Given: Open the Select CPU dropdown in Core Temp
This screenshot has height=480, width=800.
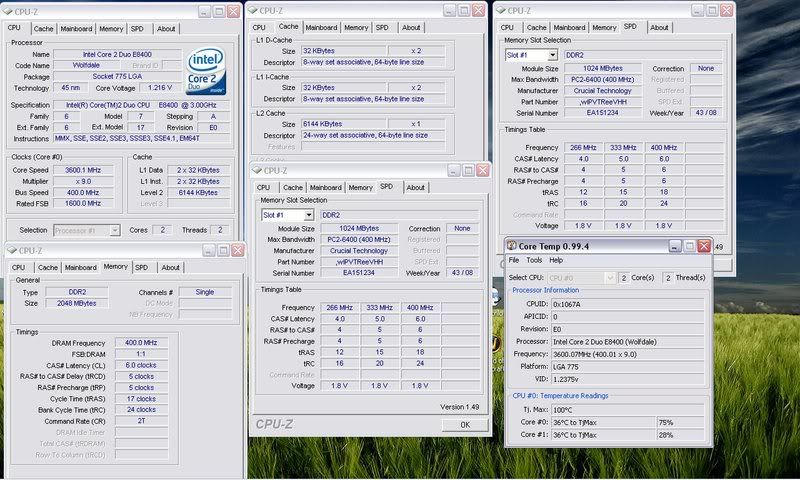Looking at the screenshot, I should pos(609,278).
